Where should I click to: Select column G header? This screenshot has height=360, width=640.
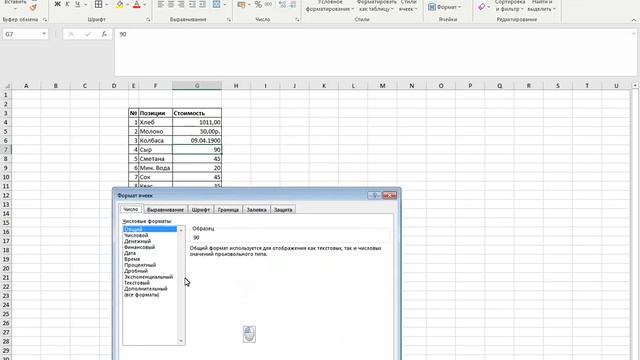click(x=197, y=86)
